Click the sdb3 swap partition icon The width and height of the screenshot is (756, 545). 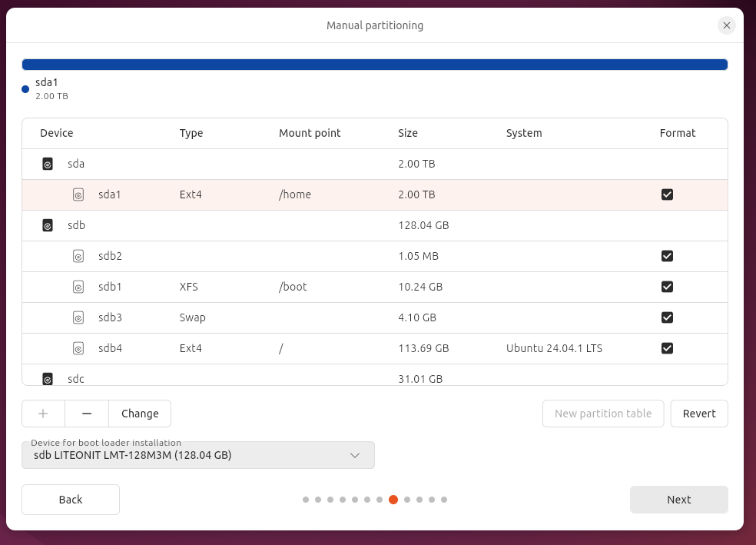(78, 317)
